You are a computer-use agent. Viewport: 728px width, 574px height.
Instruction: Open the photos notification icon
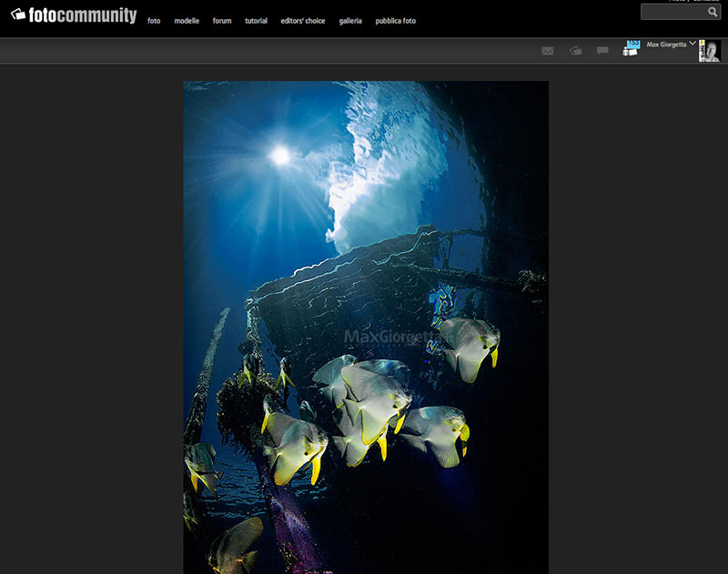[576, 50]
